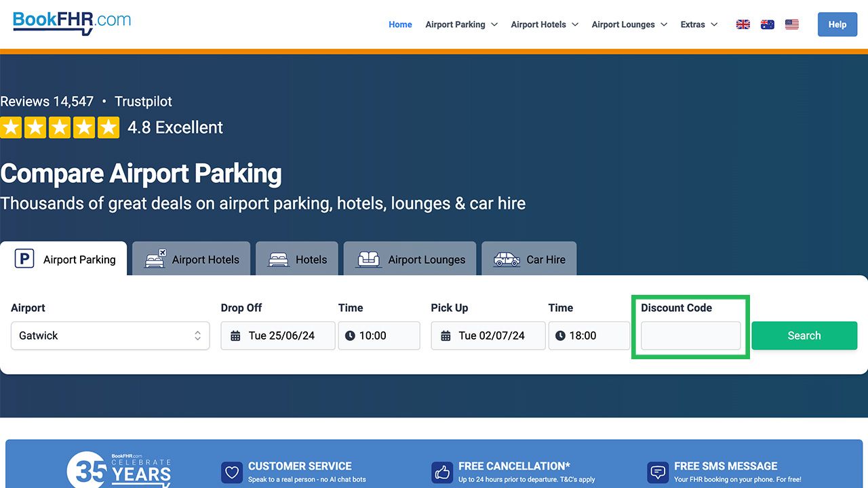868x488 pixels.
Task: Click the Drop Off calendar icon
Action: click(x=235, y=335)
